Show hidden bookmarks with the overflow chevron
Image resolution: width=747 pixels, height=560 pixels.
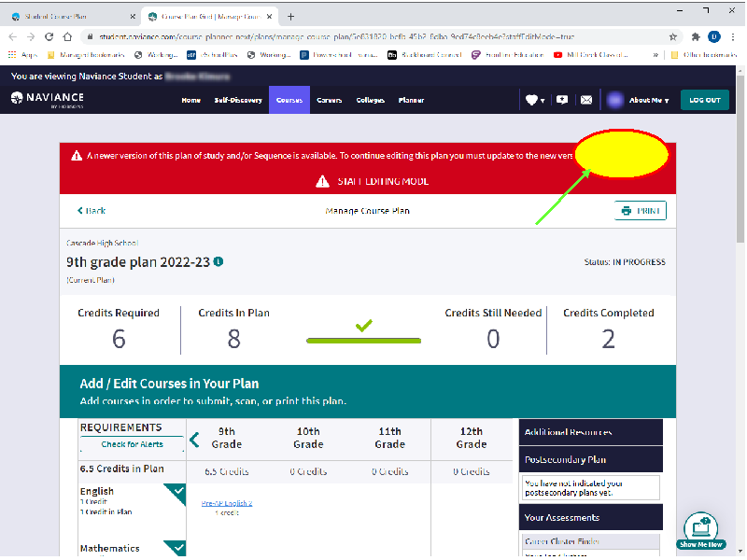pos(655,55)
